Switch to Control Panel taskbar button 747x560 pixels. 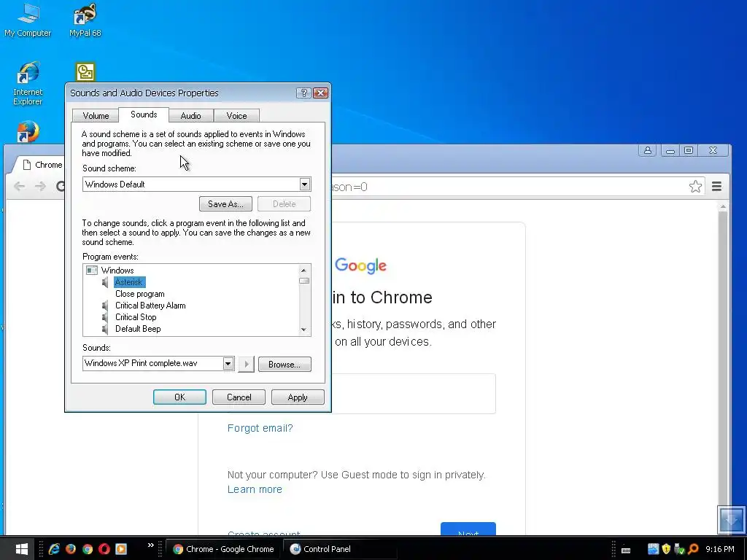pos(341,549)
